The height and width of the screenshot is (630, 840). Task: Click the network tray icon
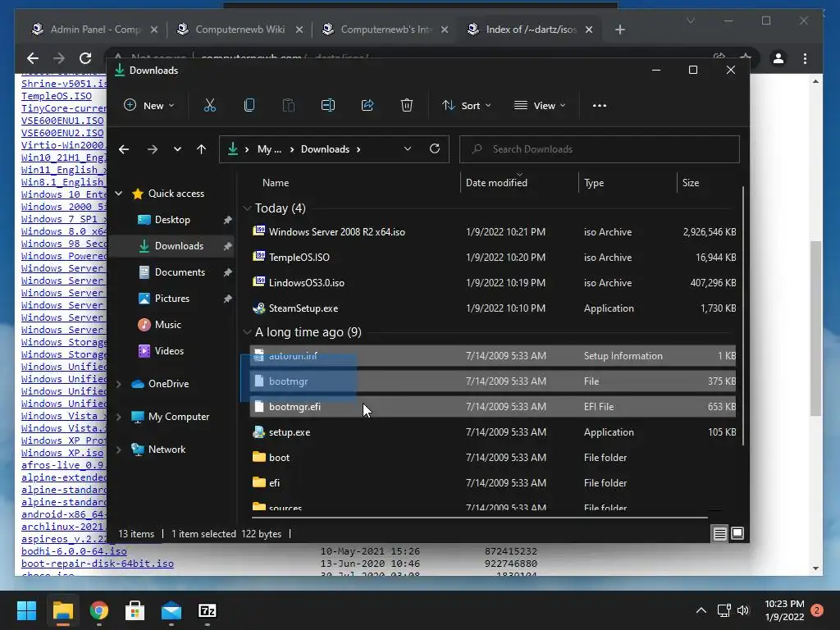[724, 610]
